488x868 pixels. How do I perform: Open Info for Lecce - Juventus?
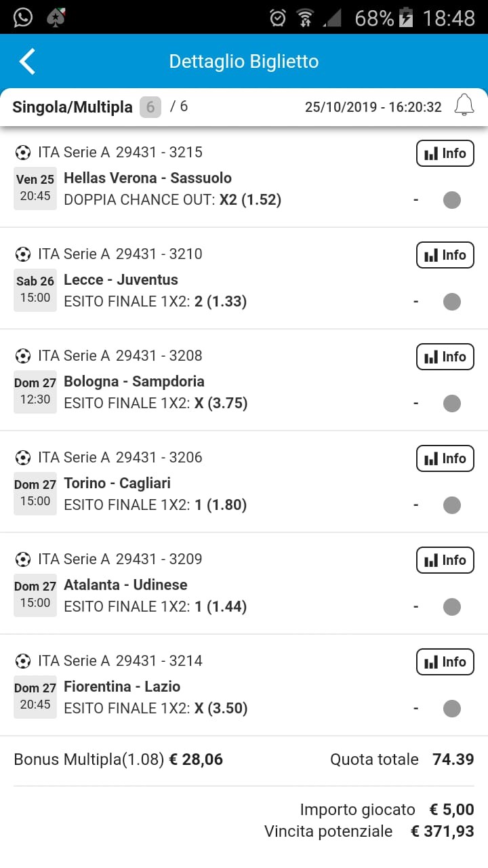pyautogui.click(x=445, y=255)
